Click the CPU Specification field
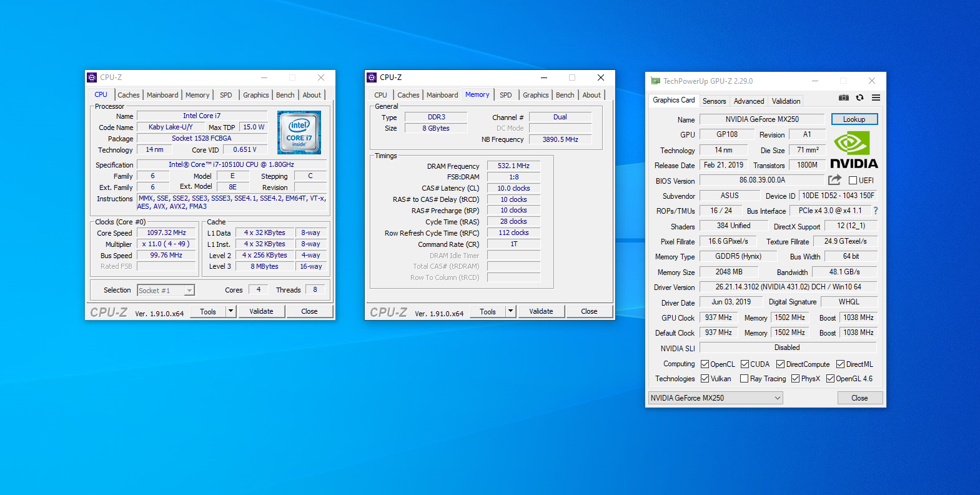Image resolution: width=980 pixels, height=495 pixels. (x=231, y=165)
